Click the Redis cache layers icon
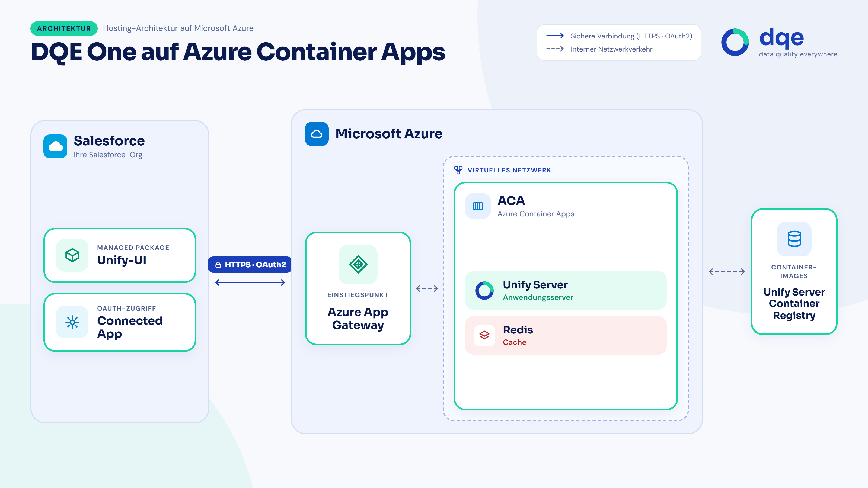Screen dimensions: 868x488 point(484,335)
